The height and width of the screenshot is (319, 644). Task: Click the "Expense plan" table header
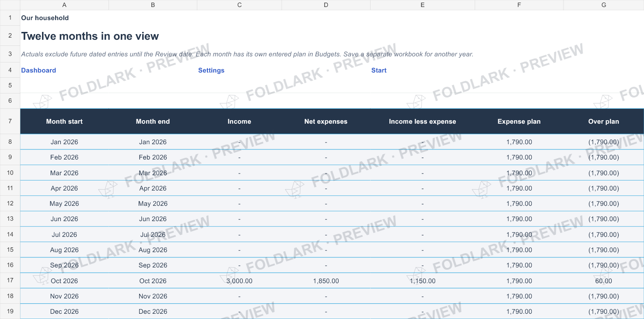[519, 121]
